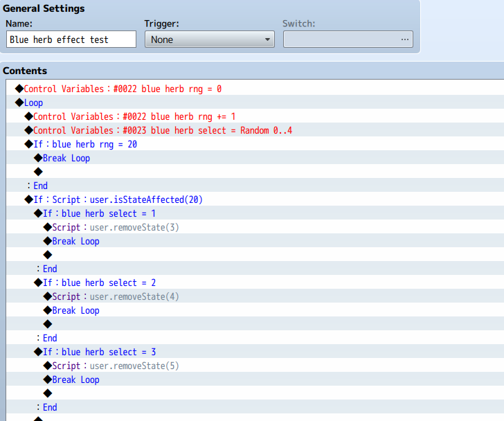Select 'Control Variables: #0022 blue herb rng = 0' line
Screen dimensions: 504x421
[255, 89]
